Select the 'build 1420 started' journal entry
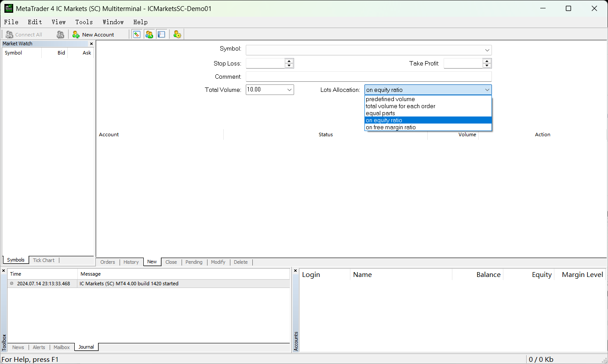Image resolution: width=608 pixels, height=364 pixels. tap(149, 284)
